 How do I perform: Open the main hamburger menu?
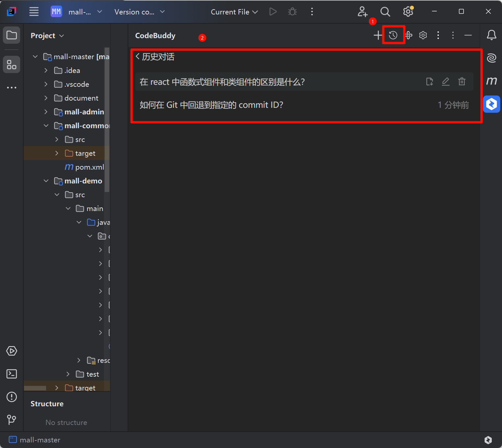coord(34,12)
